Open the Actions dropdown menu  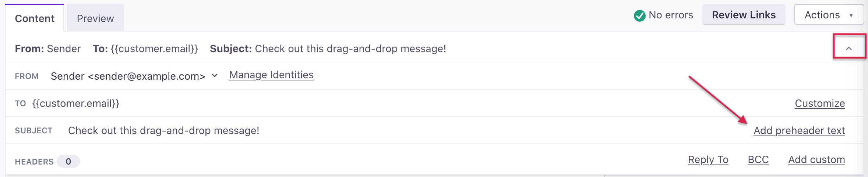coord(829,15)
